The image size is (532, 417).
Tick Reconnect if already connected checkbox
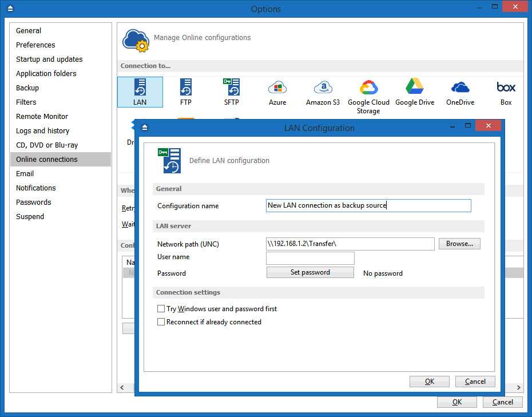161,321
